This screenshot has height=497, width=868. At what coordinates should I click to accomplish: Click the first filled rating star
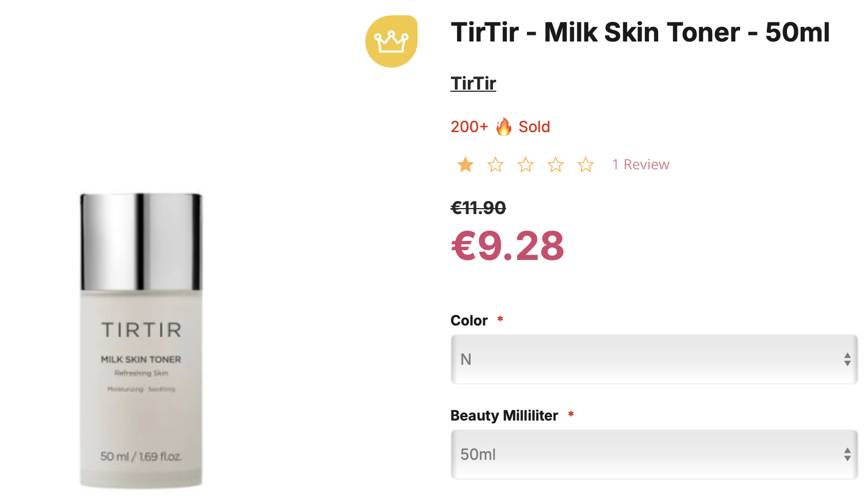466,164
